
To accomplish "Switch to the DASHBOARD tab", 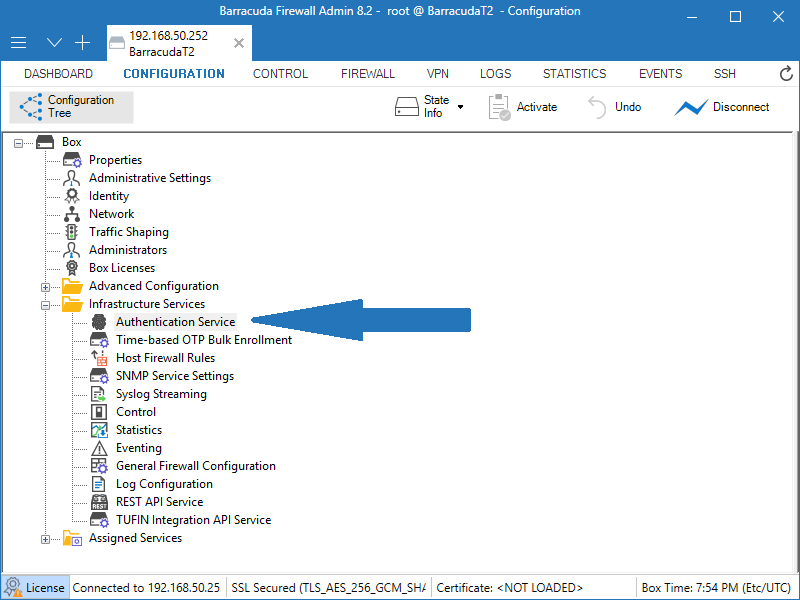I will 59,74.
